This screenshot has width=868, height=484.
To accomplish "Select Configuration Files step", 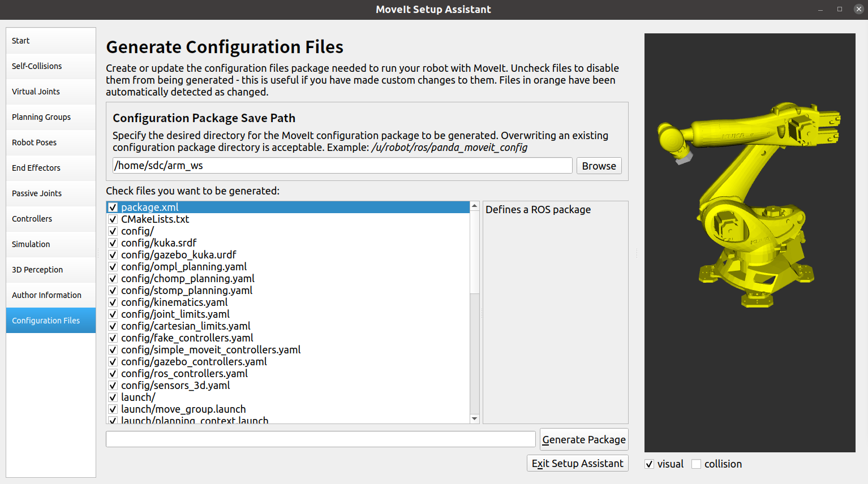I will 51,321.
